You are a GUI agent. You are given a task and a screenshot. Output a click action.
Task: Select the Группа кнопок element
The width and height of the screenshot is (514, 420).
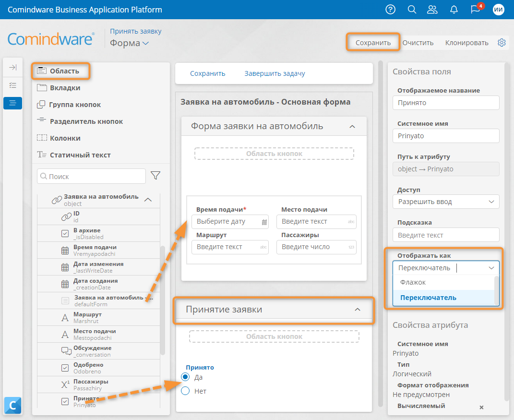coord(69,105)
